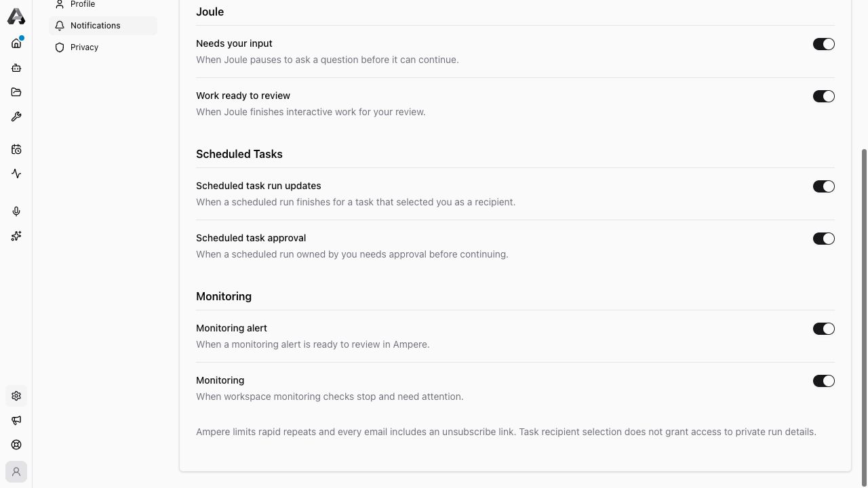Click the sparkles AI icon
The image size is (868, 488).
tap(16, 236)
